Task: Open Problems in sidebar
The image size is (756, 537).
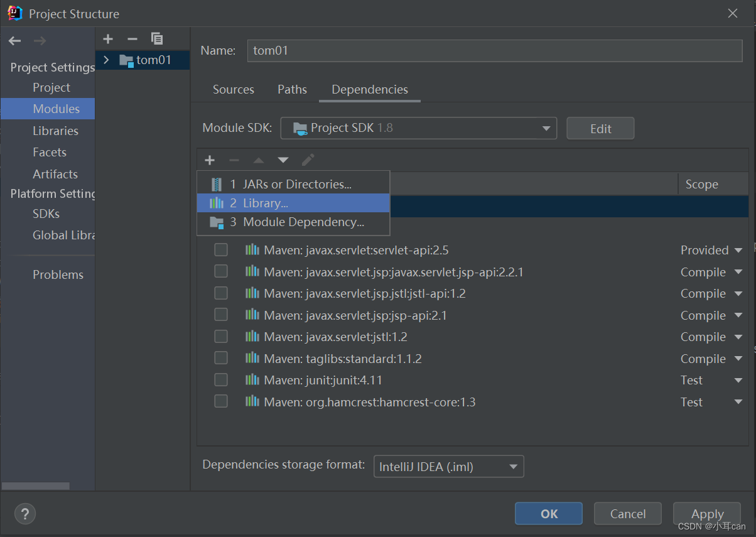Action: [58, 274]
